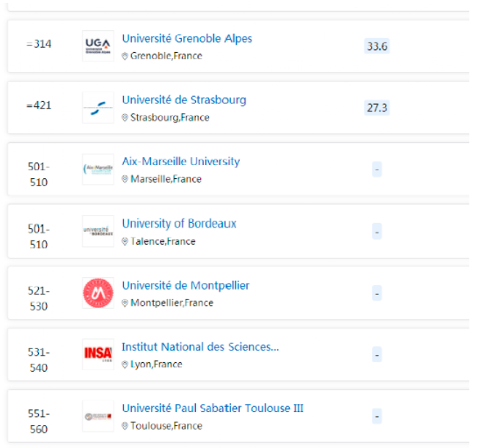Click the Aix-Marseille University logo

(x=98, y=169)
